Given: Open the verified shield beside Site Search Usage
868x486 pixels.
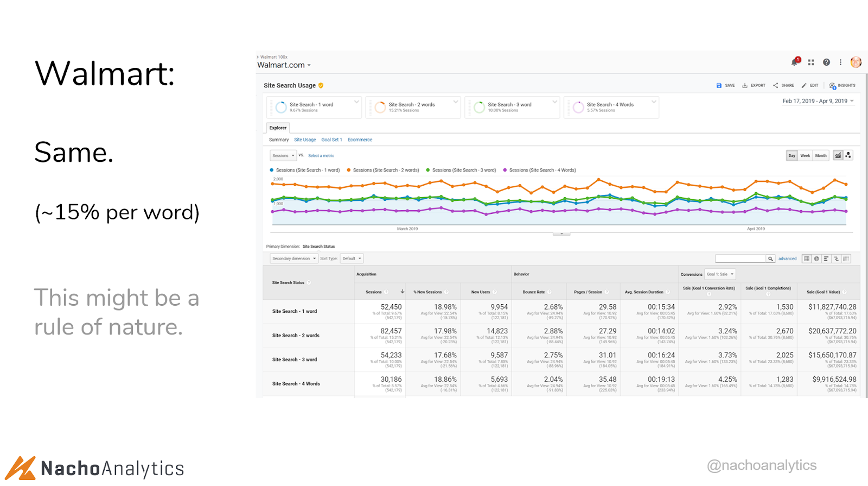Looking at the screenshot, I should 321,86.
